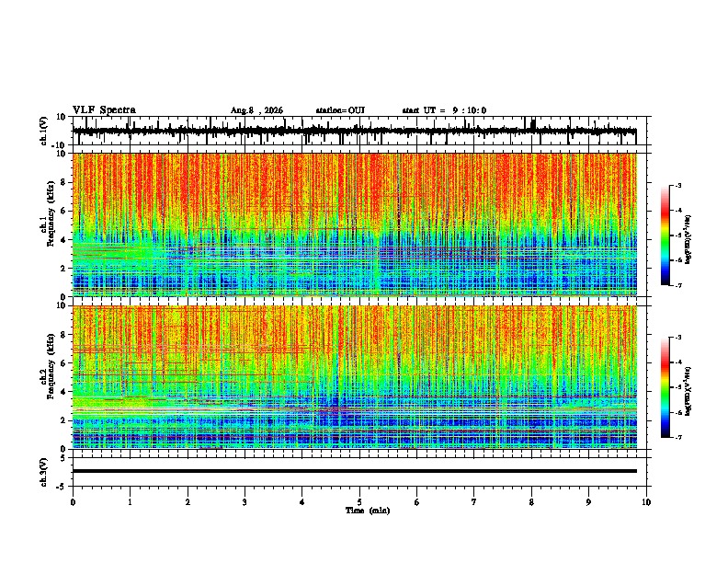728x563 pixels.
Task: Click time axis tick label "3"
Action: pos(245,502)
